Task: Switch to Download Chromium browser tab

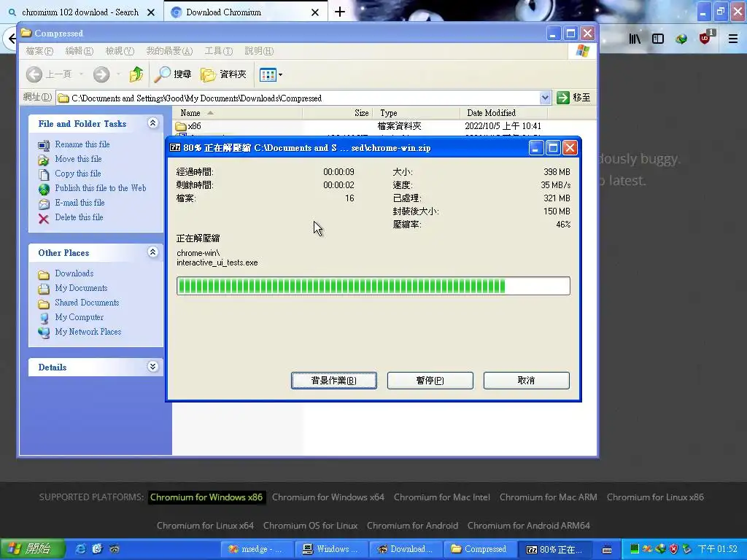Action: [223, 12]
